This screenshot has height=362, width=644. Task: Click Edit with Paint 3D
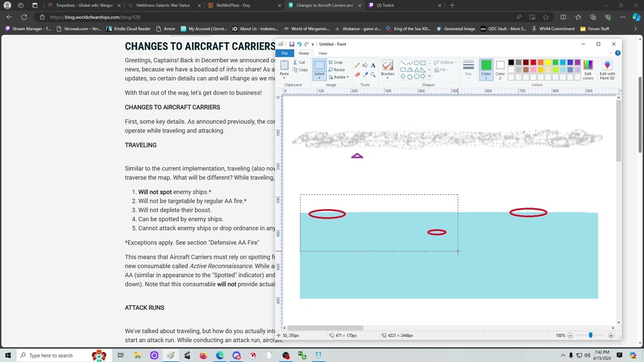pyautogui.click(x=607, y=69)
